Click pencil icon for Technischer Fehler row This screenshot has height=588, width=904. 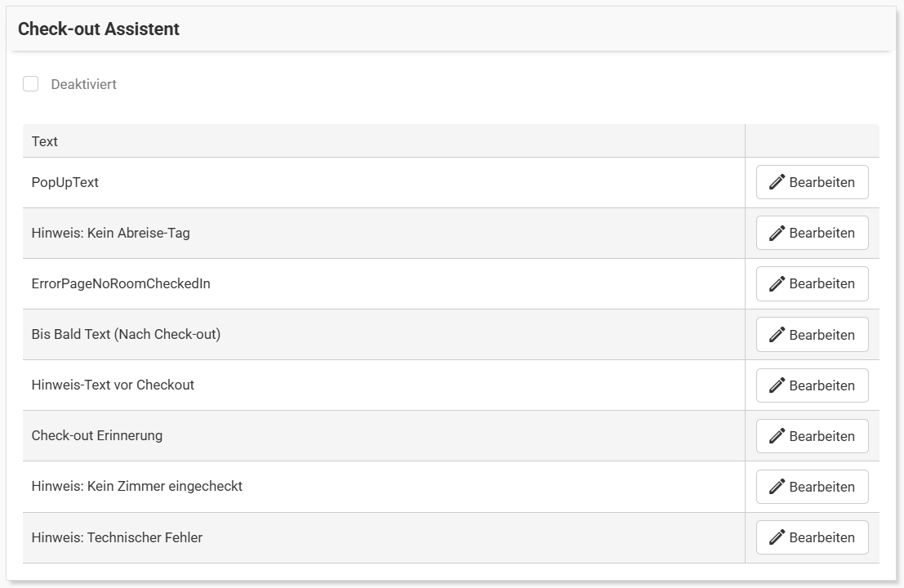point(777,537)
